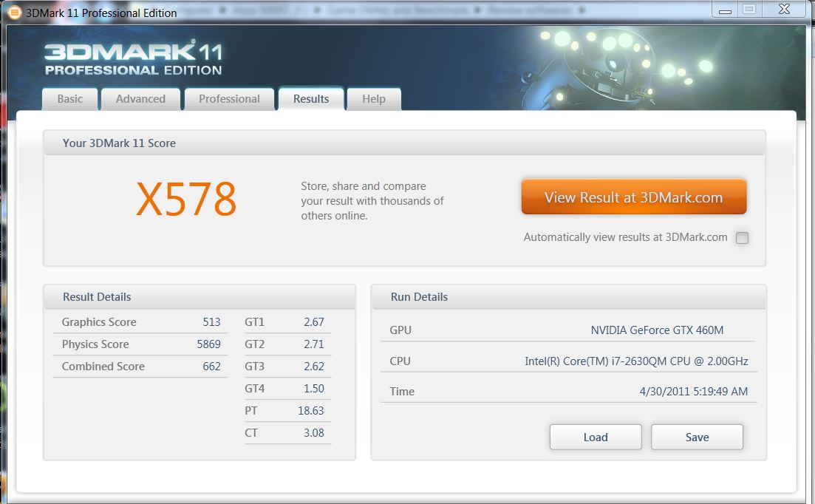This screenshot has height=504, width=815.
Task: Save the current benchmark result
Action: 697,437
